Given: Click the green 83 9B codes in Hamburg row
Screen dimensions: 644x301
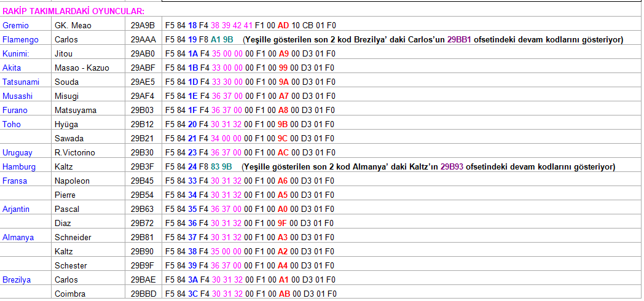Looking at the screenshot, I should 222,167.
